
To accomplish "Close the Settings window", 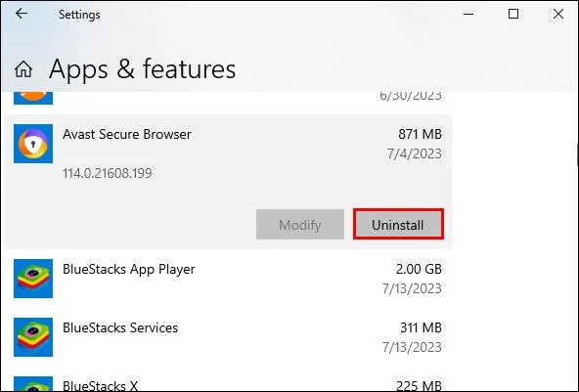I will pyautogui.click(x=558, y=14).
